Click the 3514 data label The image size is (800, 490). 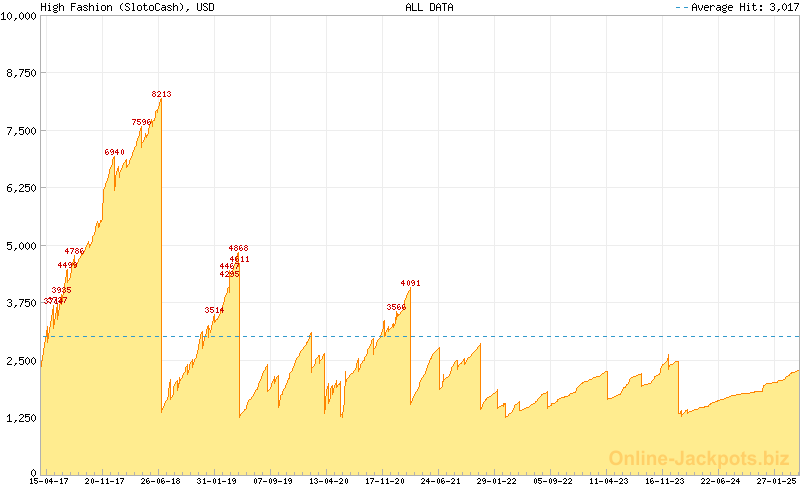[214, 310]
